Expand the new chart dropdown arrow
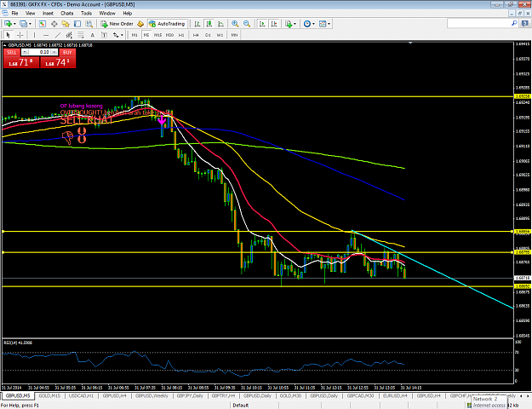 tap(14, 24)
